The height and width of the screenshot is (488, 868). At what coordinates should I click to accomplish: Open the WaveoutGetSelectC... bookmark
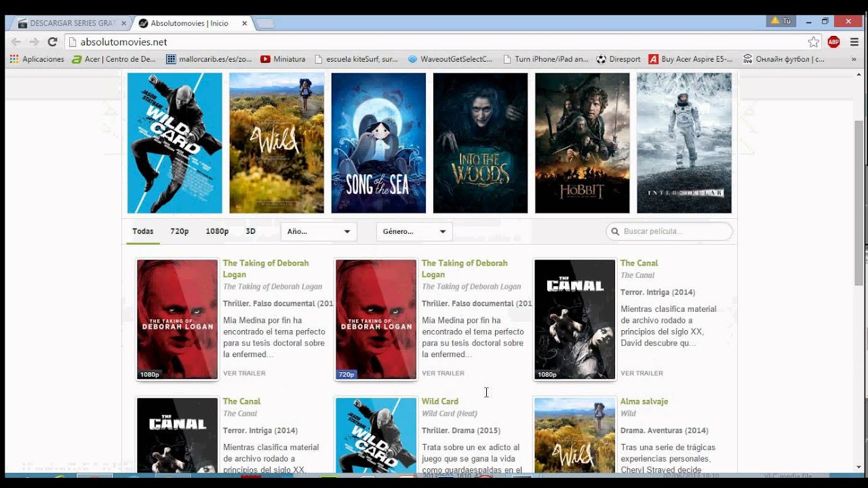[x=450, y=59]
